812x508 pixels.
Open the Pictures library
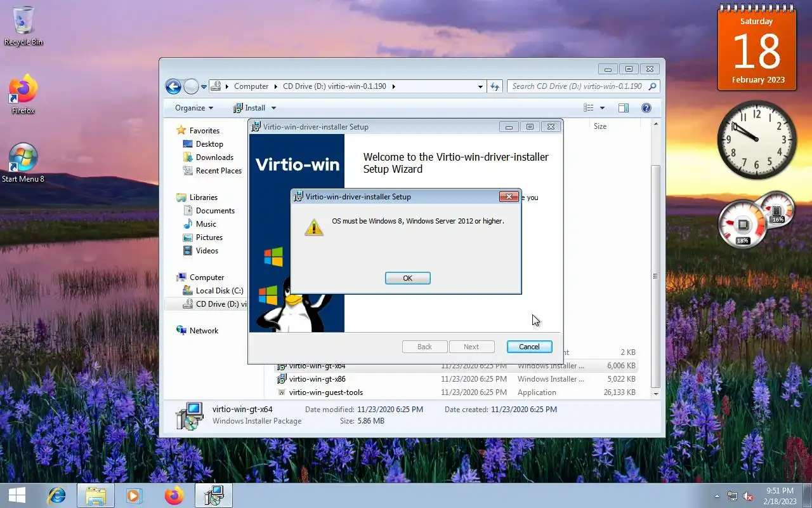click(209, 237)
